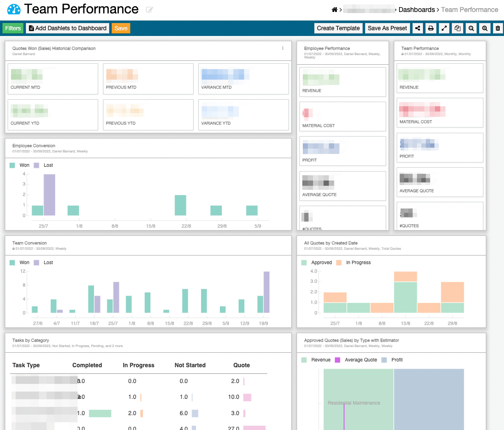Expand the dashboard to fullscreen
This screenshot has width=504, height=430.
(444, 28)
